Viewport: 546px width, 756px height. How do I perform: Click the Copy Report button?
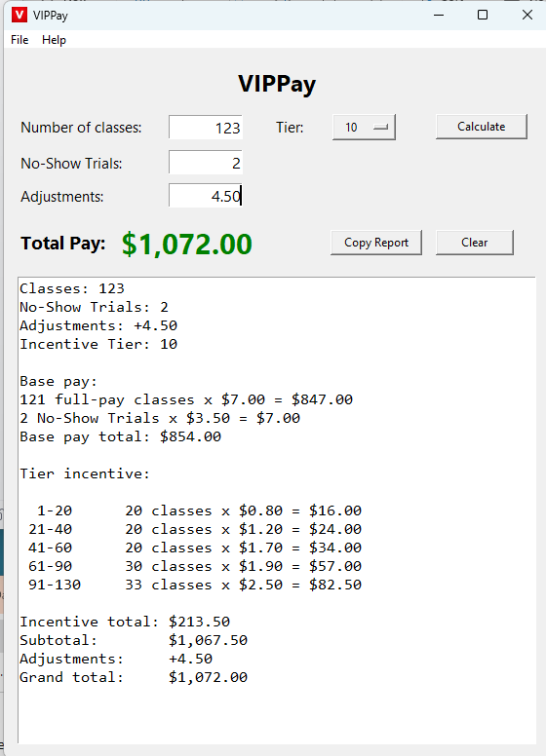tap(376, 243)
